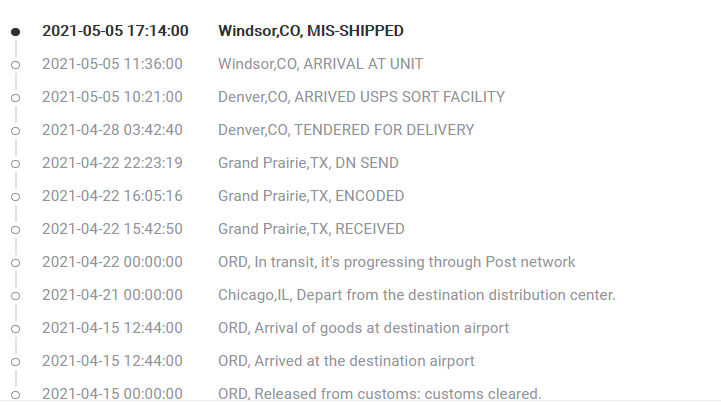721x407 pixels.
Task: Select the 2021-04-21 00:00:00 timestamp
Action: tap(112, 295)
